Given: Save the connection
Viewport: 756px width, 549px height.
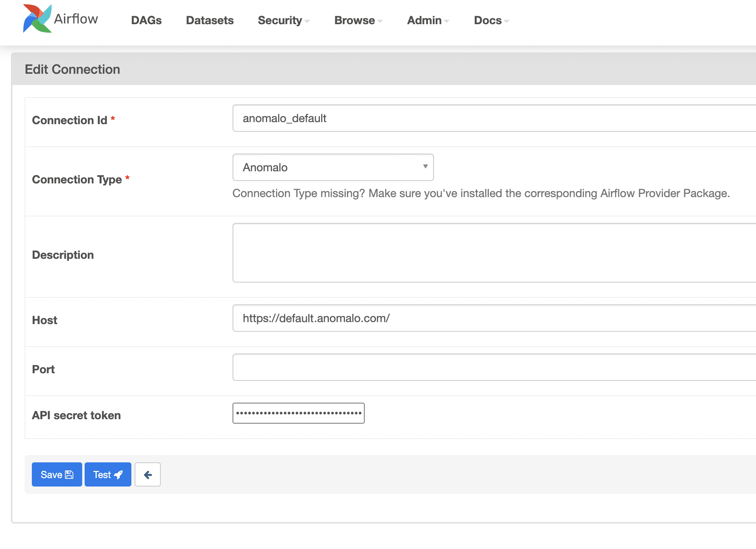Looking at the screenshot, I should click(57, 474).
